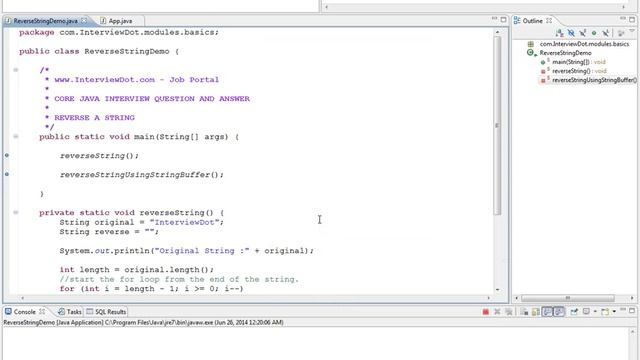
Task: Select ReverseStringDemo class in Outline
Action: click(565, 53)
